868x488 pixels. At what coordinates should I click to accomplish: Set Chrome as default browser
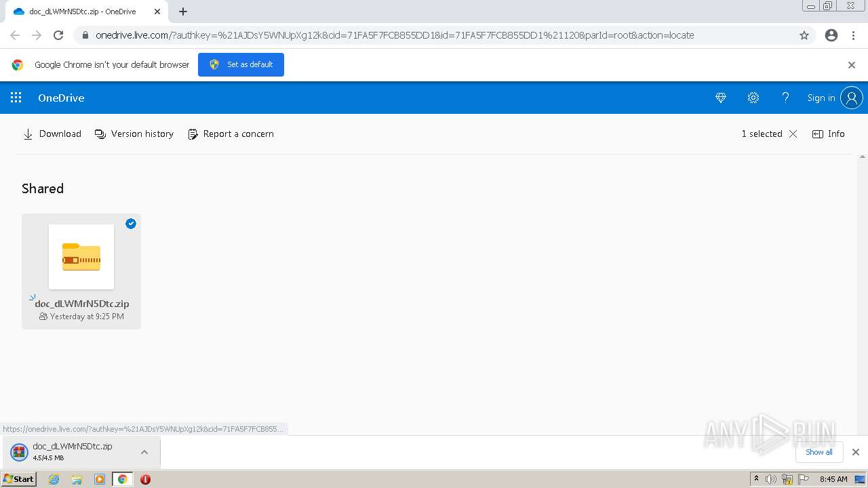coord(241,64)
